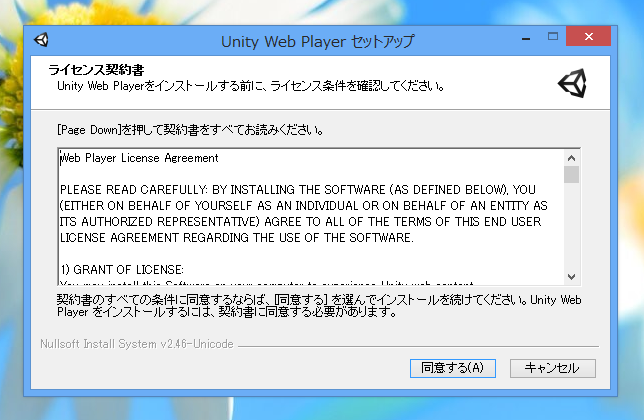Cancel setup with the キャンセル button

click(552, 368)
